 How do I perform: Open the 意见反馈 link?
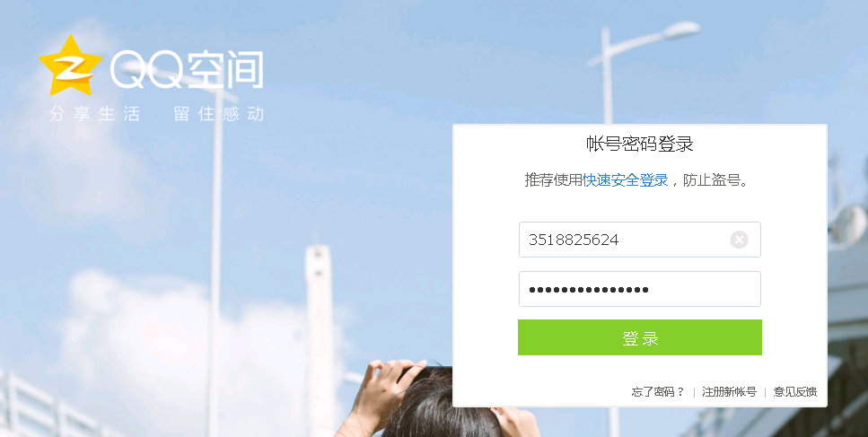795,391
